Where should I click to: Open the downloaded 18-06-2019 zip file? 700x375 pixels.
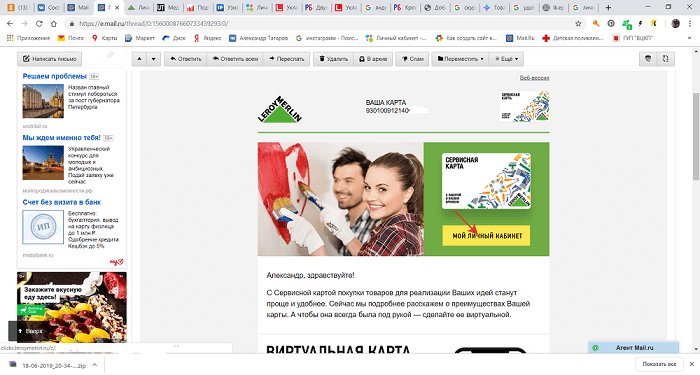pyautogui.click(x=48, y=365)
